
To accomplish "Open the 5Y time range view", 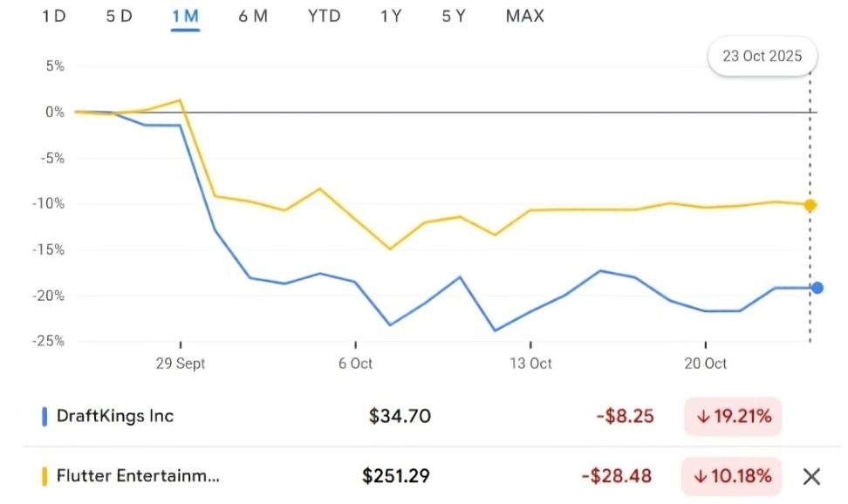I will pyautogui.click(x=454, y=16).
